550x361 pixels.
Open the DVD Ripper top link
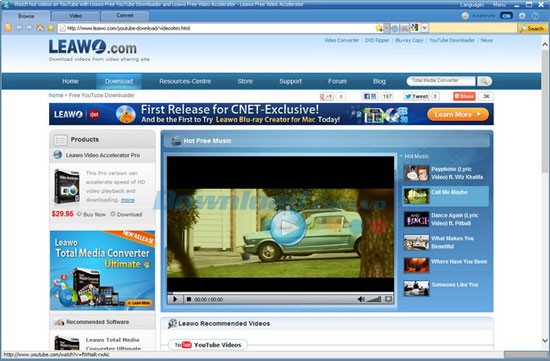[377, 40]
